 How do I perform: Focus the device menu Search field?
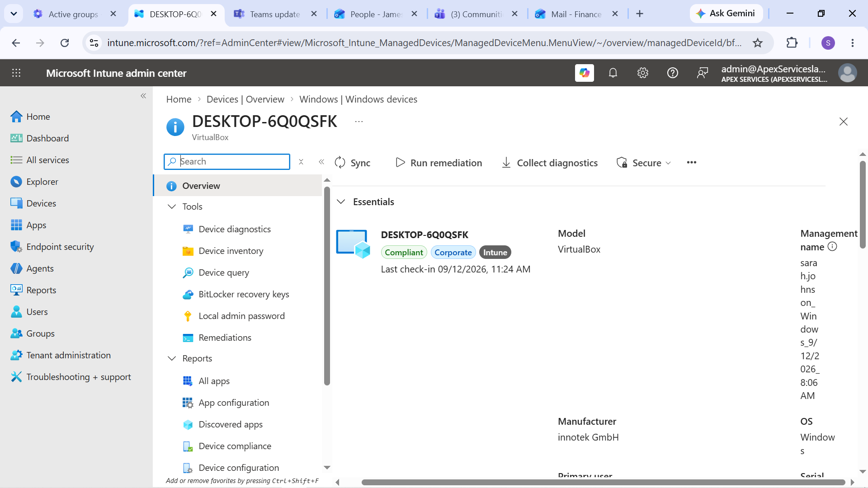coord(227,162)
